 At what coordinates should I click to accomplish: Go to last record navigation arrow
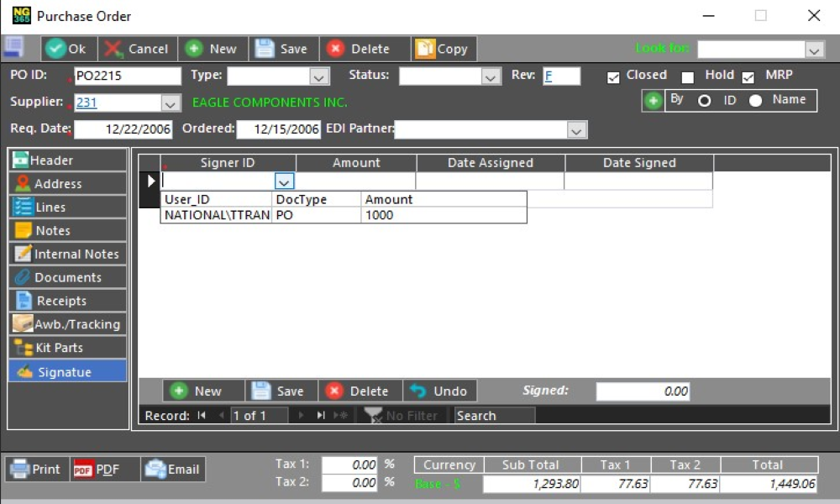(321, 416)
